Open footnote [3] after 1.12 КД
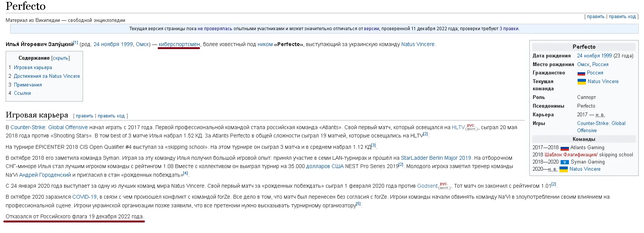 coord(373,145)
